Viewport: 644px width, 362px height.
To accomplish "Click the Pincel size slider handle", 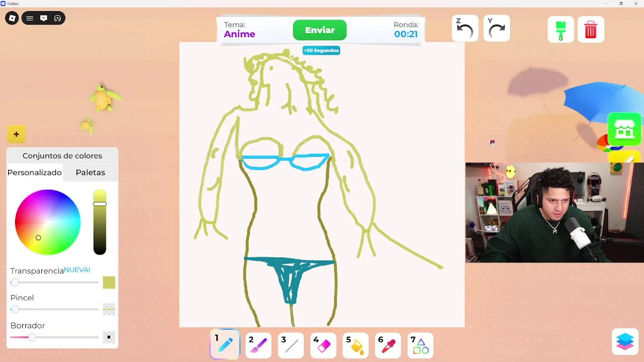I will (x=15, y=309).
